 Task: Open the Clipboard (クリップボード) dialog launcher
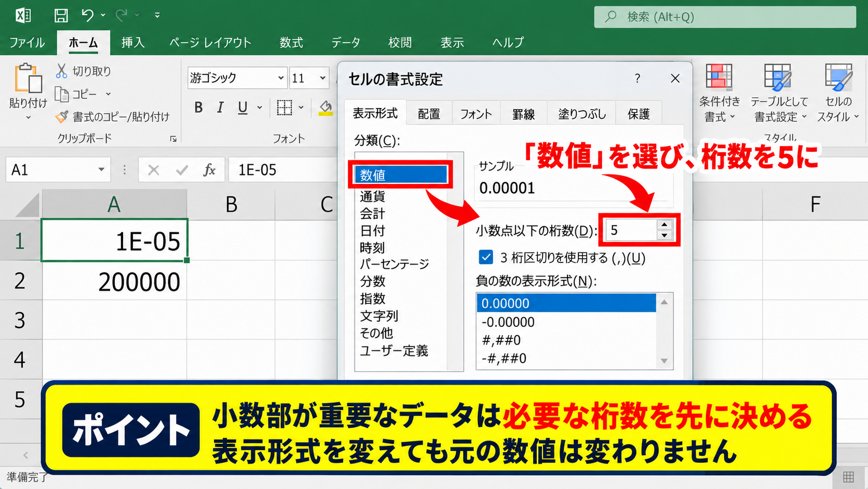point(173,139)
